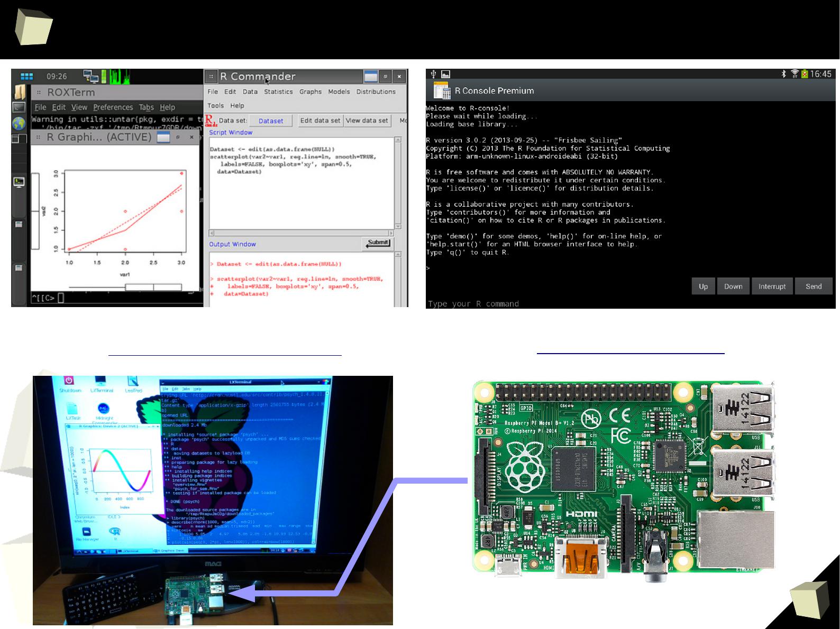
Task: Open File menu in ROXTerm
Action: click(x=40, y=107)
